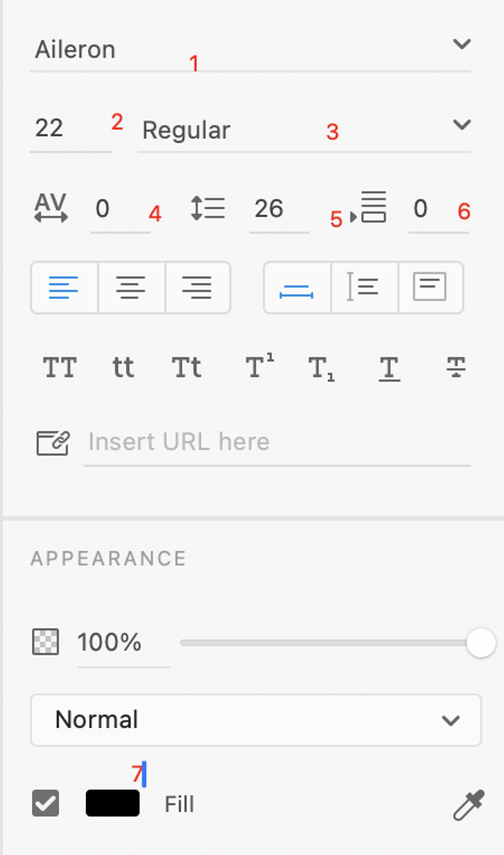Apply uppercase text transform (TT)
Image resolution: width=504 pixels, height=855 pixels.
point(60,368)
